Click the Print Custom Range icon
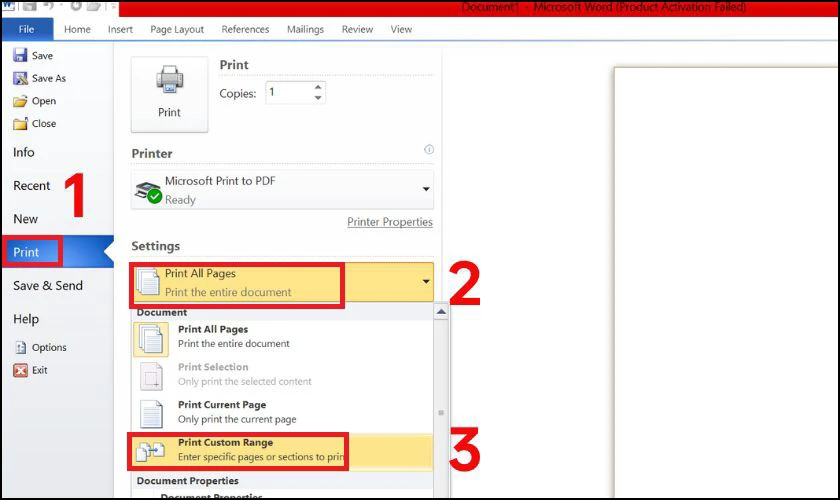The image size is (840, 500). point(151,451)
